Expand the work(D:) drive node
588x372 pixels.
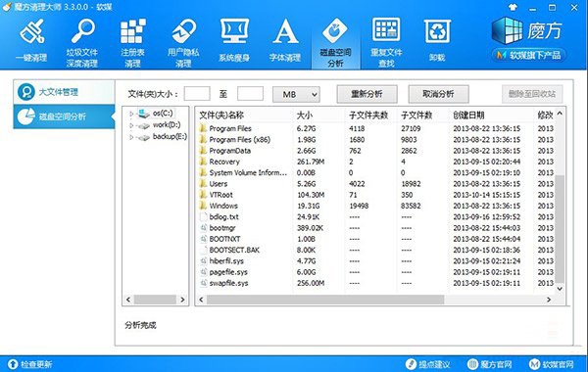click(131, 125)
